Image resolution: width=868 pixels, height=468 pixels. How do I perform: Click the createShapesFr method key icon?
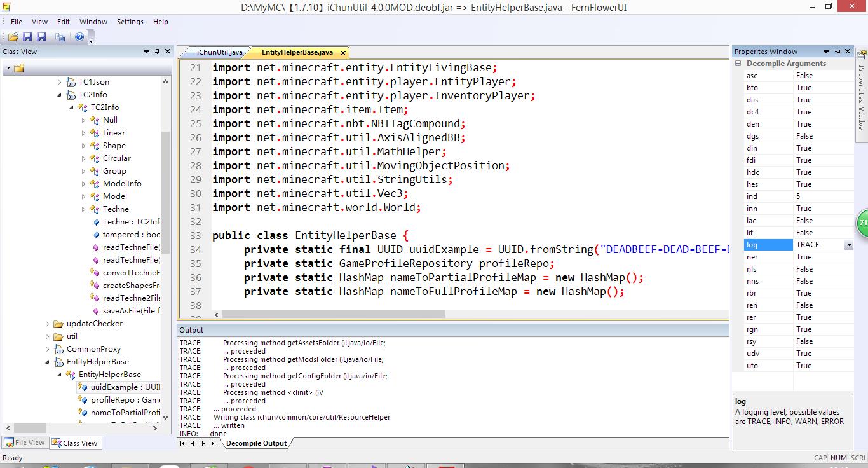(96, 286)
